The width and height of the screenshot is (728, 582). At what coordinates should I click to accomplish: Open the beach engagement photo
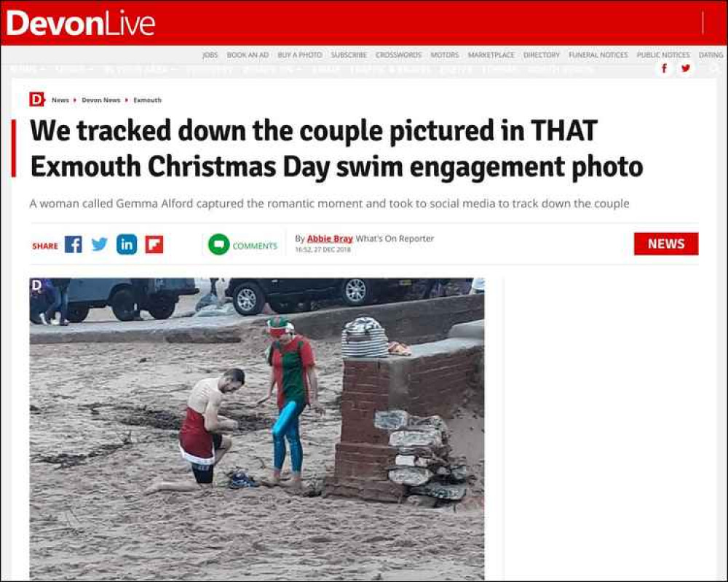[257, 428]
